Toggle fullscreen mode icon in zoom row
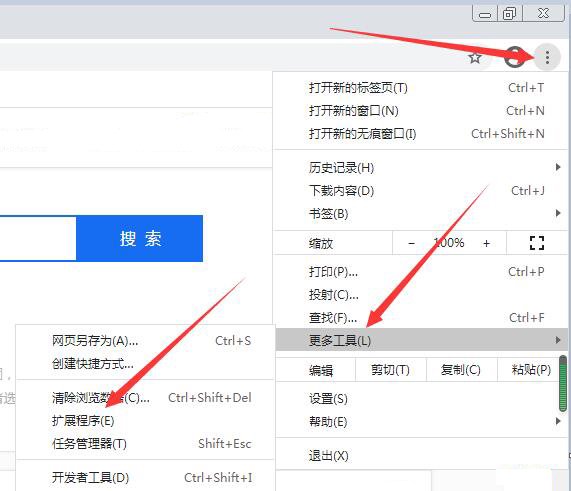Image resolution: width=571 pixels, height=491 pixels. coord(537,243)
